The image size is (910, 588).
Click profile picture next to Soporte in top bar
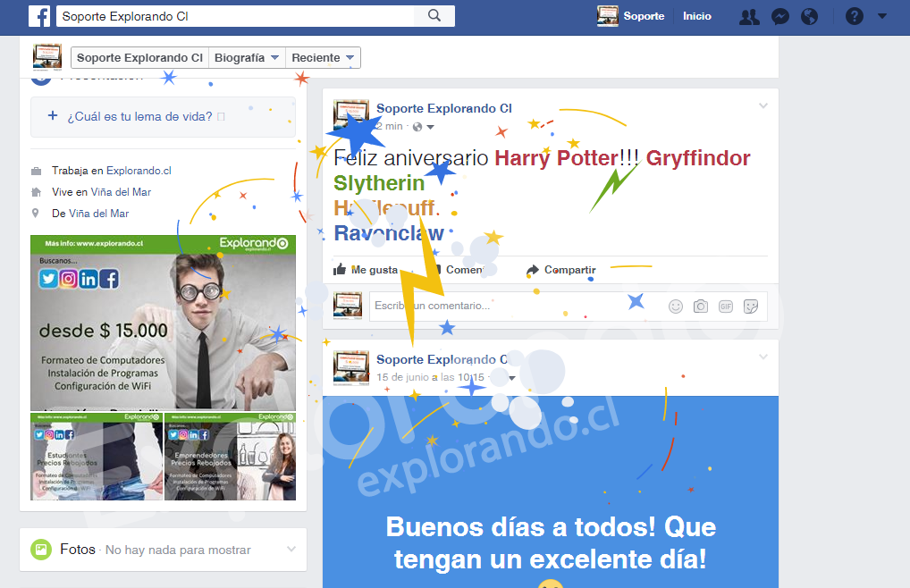pos(608,16)
